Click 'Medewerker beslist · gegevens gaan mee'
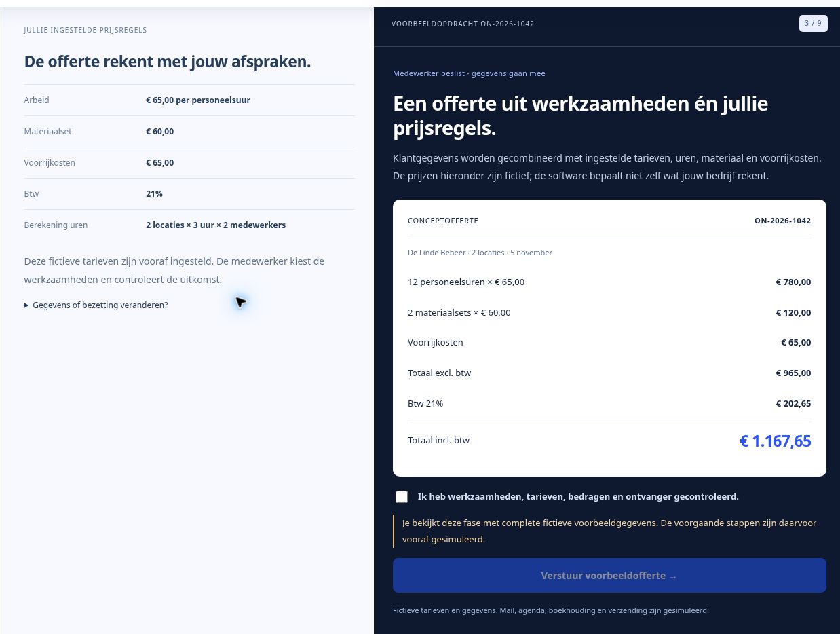 click(x=469, y=73)
